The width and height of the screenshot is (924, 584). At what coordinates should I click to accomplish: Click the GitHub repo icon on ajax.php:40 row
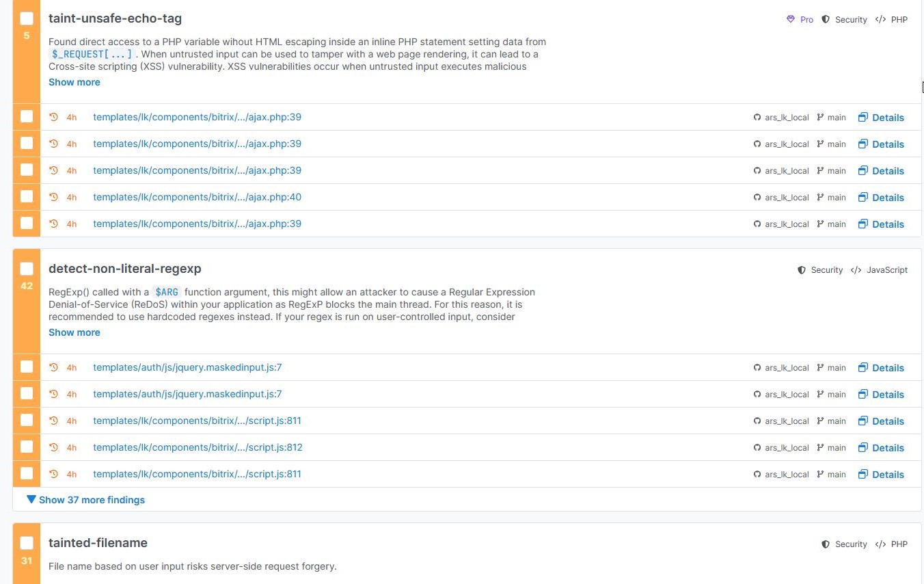pyautogui.click(x=757, y=198)
